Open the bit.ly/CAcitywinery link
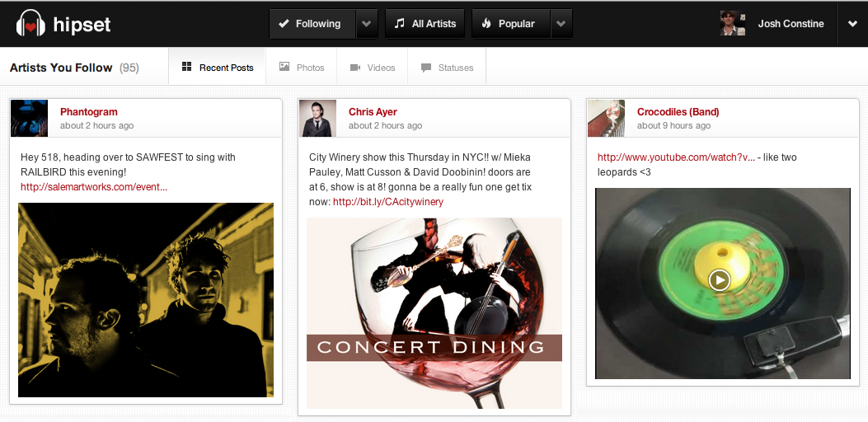 click(388, 202)
